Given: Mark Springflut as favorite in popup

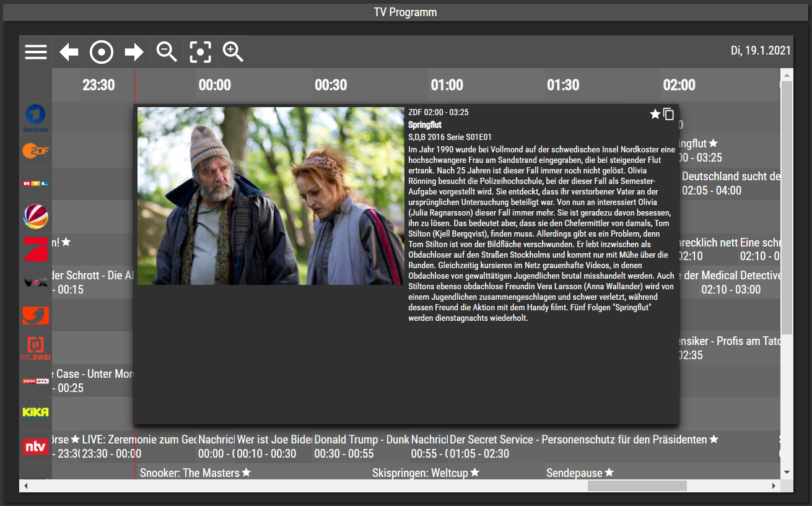Looking at the screenshot, I should coord(655,114).
